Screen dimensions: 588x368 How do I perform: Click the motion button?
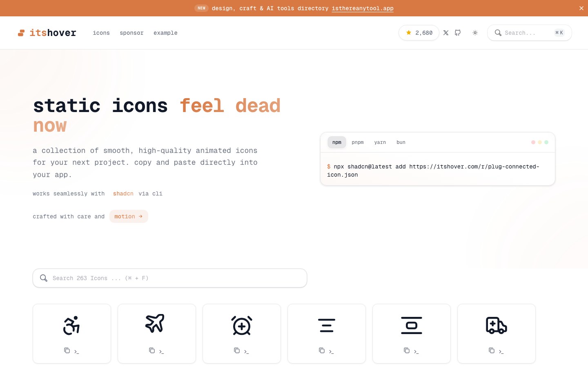[129, 216]
